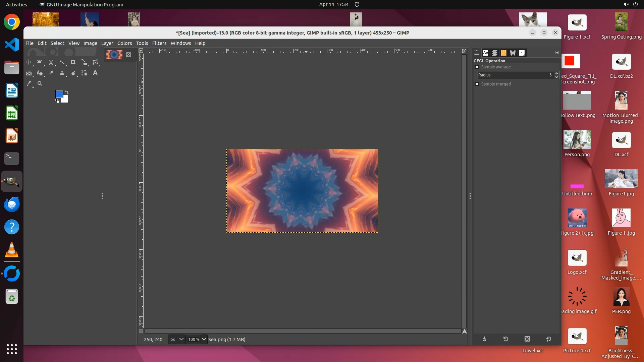Select the Clone stamp tool
This screenshot has height=362, width=644.
(x=62, y=73)
